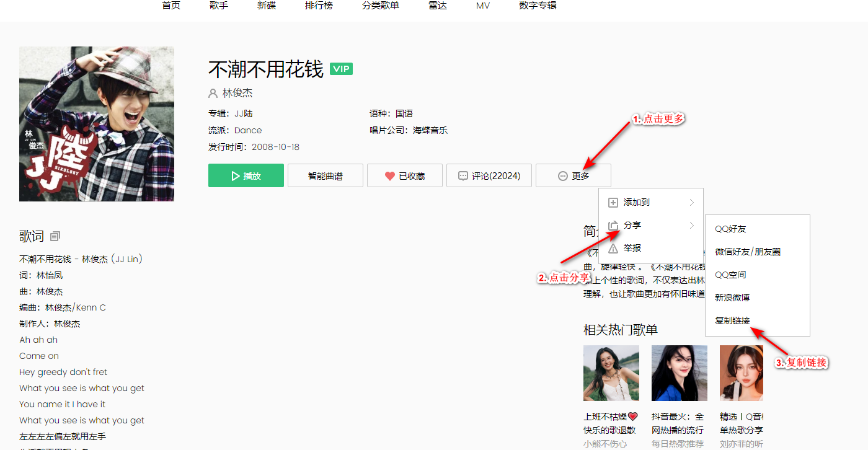Viewport: 868px width, 450px height.
Task: Open playlist title 上班不枯燥 快乐的歌退散
Action: click(611, 423)
